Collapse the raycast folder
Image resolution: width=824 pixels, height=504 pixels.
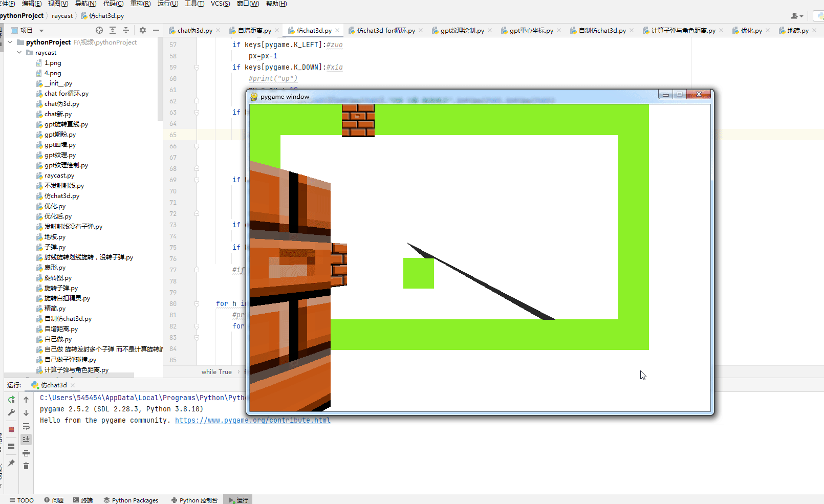click(19, 52)
